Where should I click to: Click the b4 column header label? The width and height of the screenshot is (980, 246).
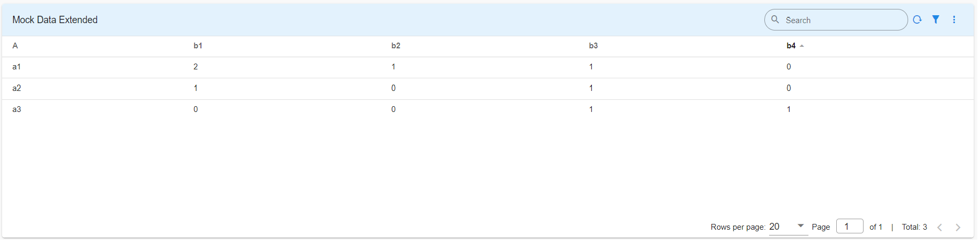point(791,46)
